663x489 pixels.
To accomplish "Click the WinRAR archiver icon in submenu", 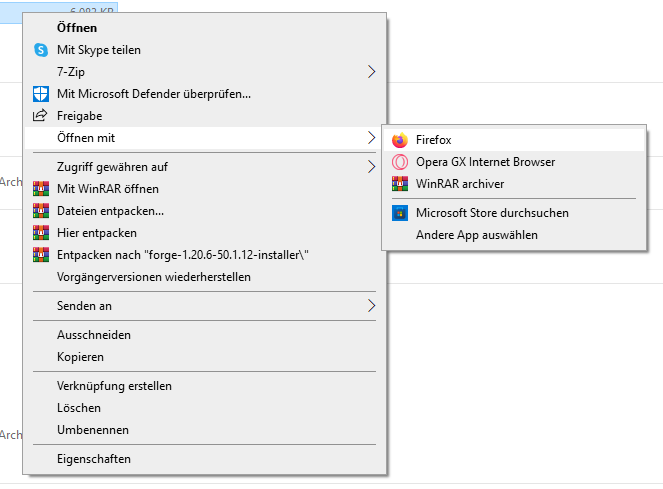I will click(400, 184).
